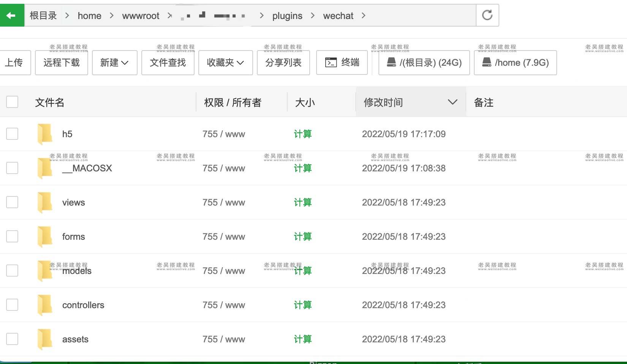Click 计算 to calculate models folder size
This screenshot has height=364, width=627.
[303, 271]
